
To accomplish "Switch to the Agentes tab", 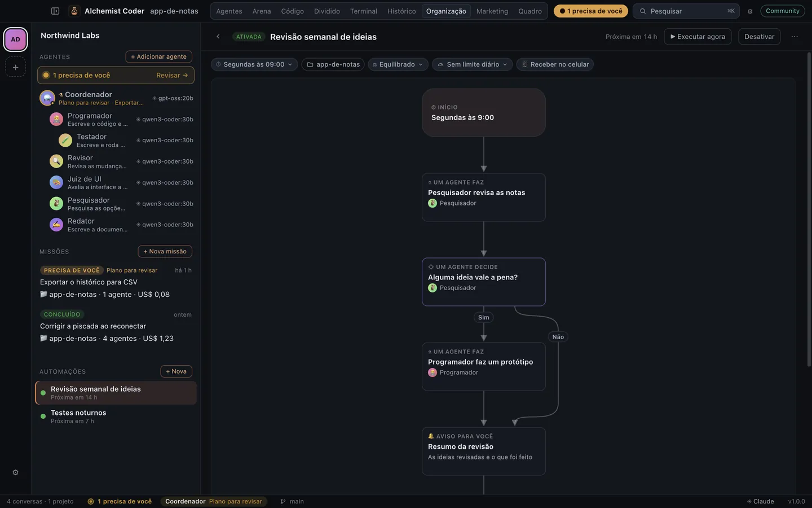I will coord(229,11).
